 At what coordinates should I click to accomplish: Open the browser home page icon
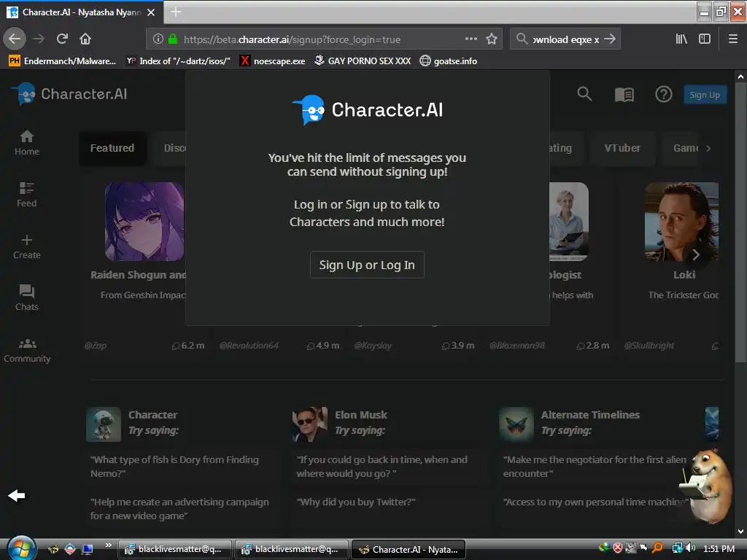85,39
